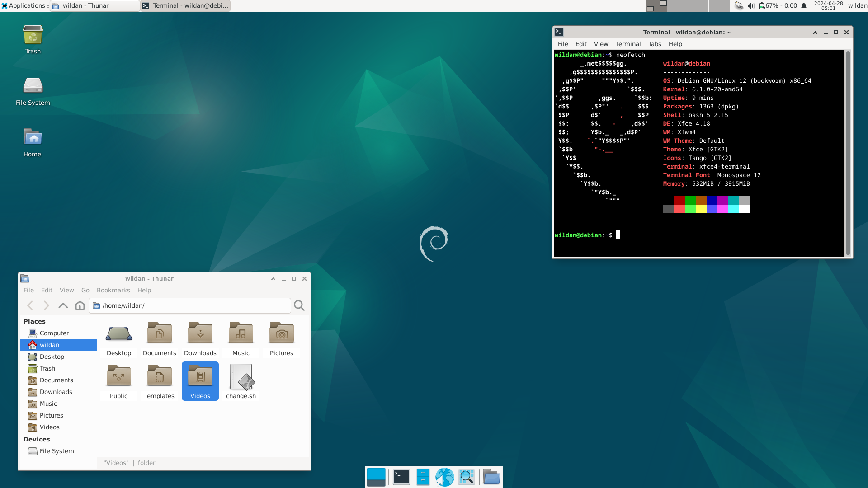Select Desktop in Thunar sidebar
The height and width of the screenshot is (488, 868).
tap(58, 357)
